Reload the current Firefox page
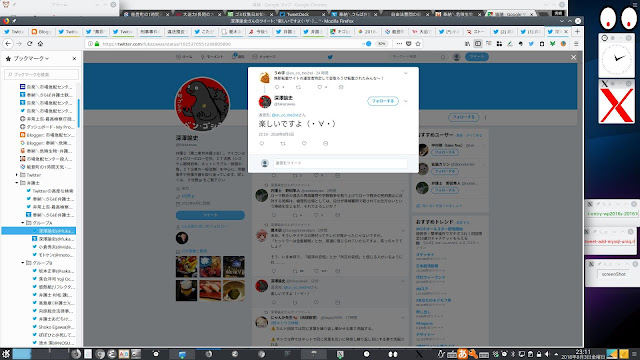The height and width of the screenshot is (360, 640). pyautogui.click(x=30, y=44)
